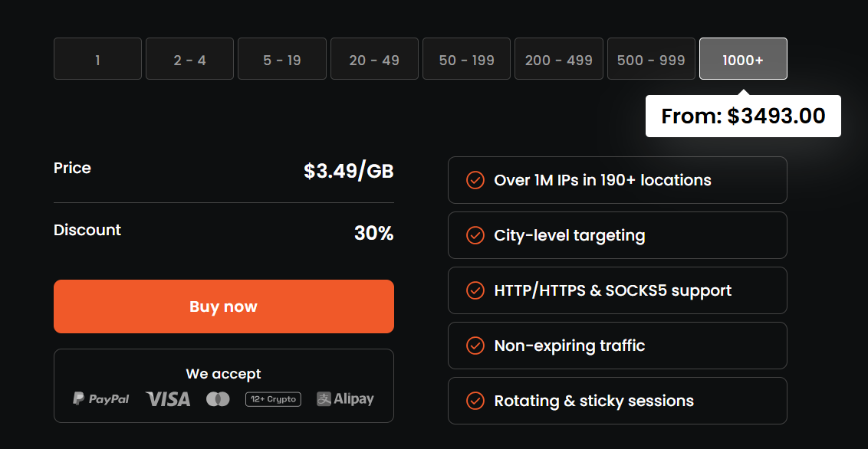The height and width of the screenshot is (449, 868).
Task: Choose the 5 - 19 GB tier
Action: [281, 59]
